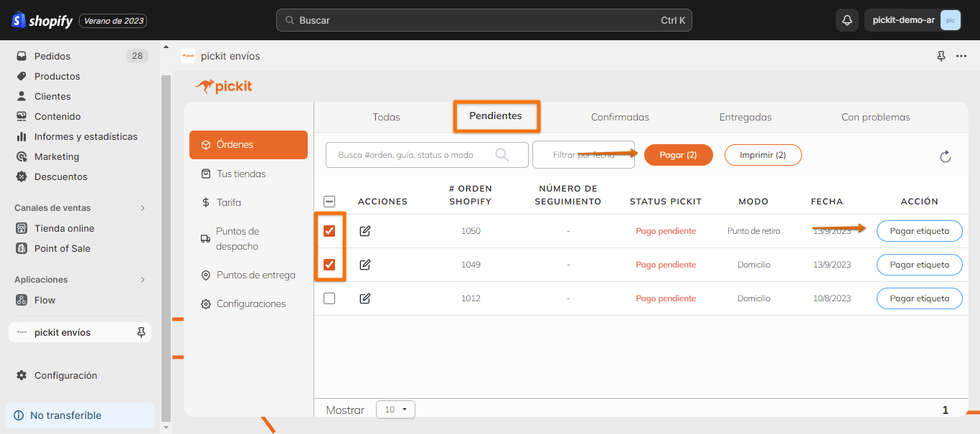The width and height of the screenshot is (980, 434).
Task: Uncheck the order 1050 checkbox
Action: pyautogui.click(x=329, y=231)
